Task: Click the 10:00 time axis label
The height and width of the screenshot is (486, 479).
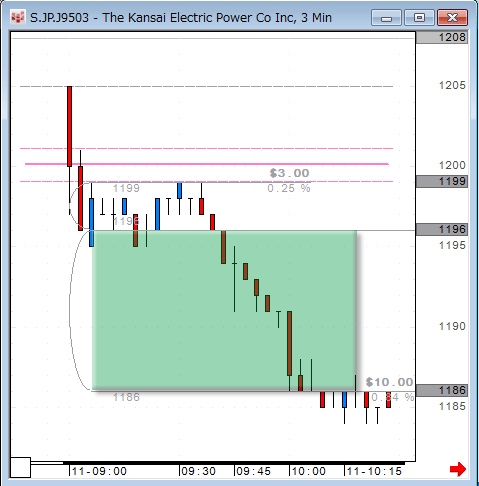Action: [x=309, y=471]
